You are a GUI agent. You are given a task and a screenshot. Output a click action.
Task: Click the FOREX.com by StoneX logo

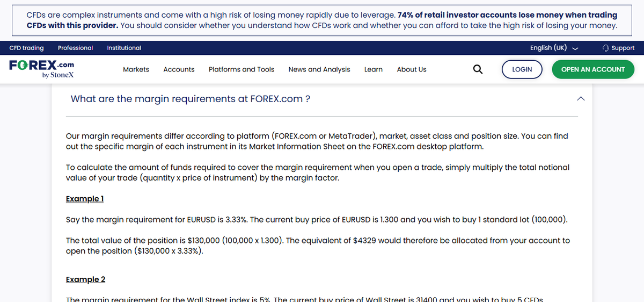[41, 69]
